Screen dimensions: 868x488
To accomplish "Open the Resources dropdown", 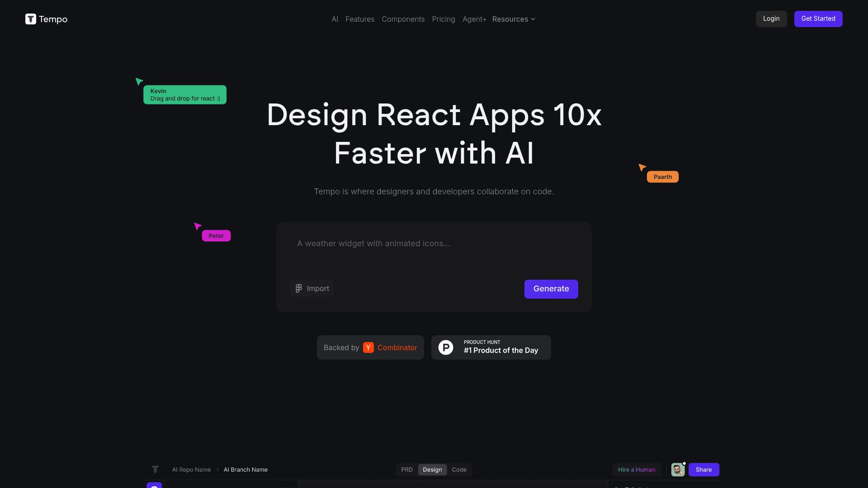I will click(514, 19).
